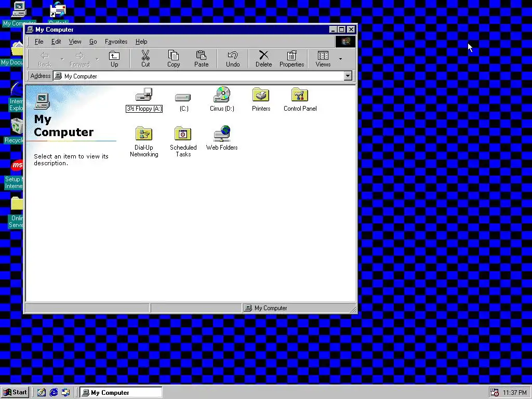Click the 11:37 PM tray clock
The width and height of the screenshot is (532, 399).
[515, 393]
